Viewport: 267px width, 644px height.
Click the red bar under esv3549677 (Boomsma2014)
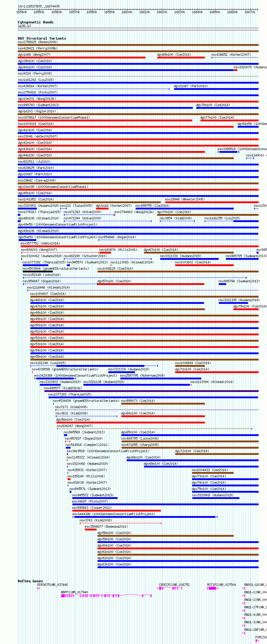click(91, 530)
